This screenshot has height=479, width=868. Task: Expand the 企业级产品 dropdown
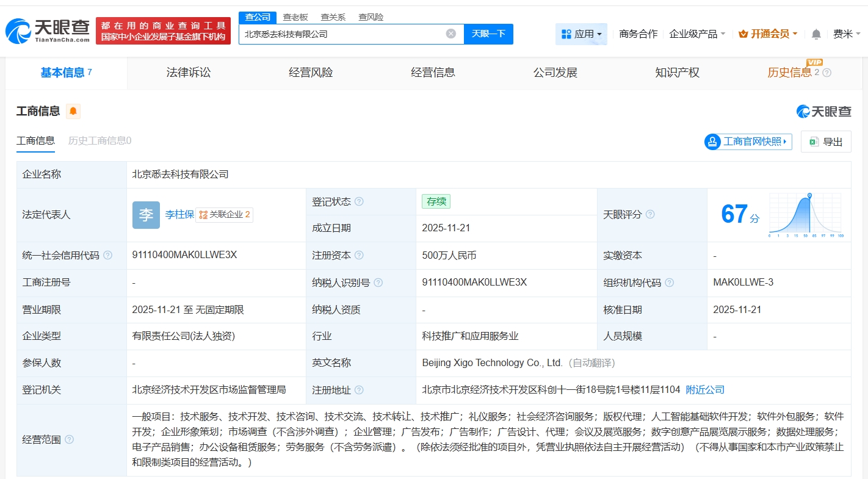[697, 34]
